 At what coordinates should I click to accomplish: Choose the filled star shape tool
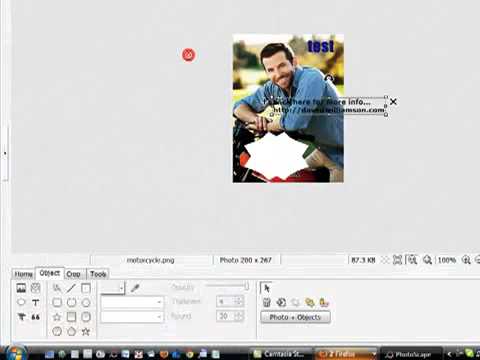[86, 331]
